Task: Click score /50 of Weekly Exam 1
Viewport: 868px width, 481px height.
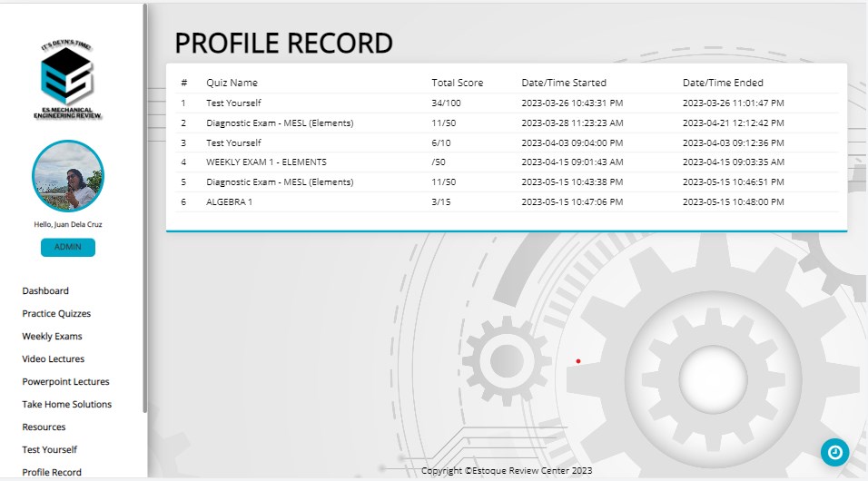Action: tap(439, 162)
